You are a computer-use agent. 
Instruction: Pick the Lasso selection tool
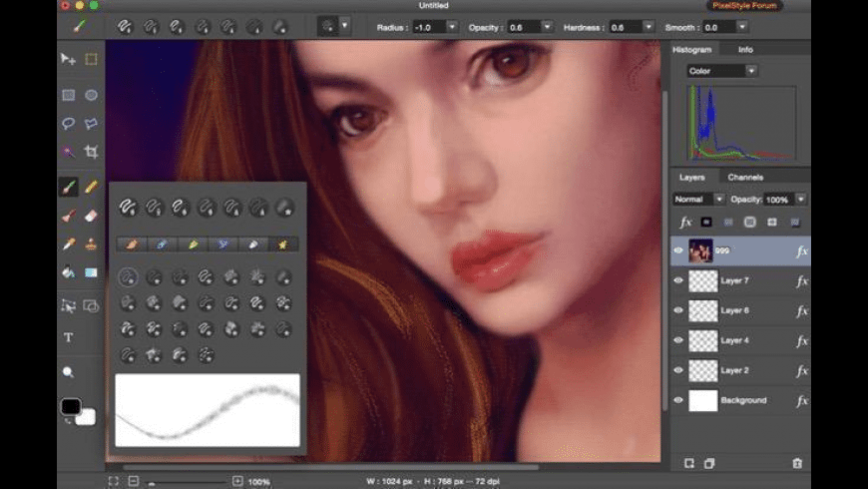coord(68,124)
